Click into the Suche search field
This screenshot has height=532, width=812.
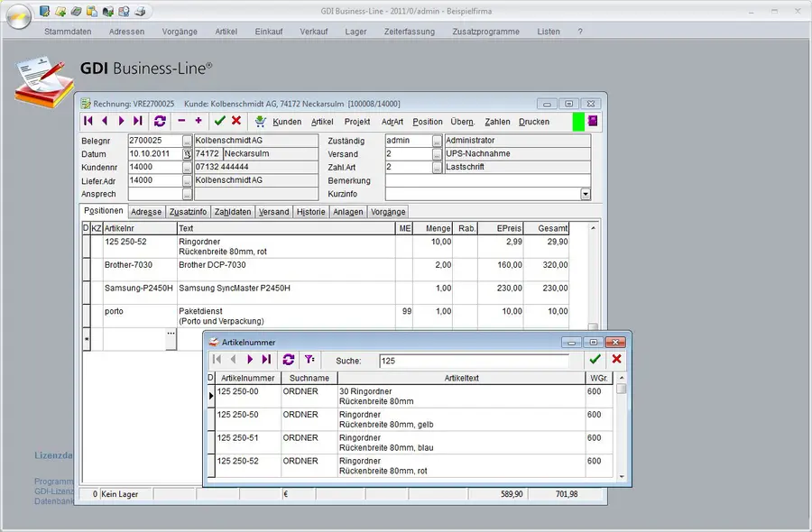[x=473, y=361]
